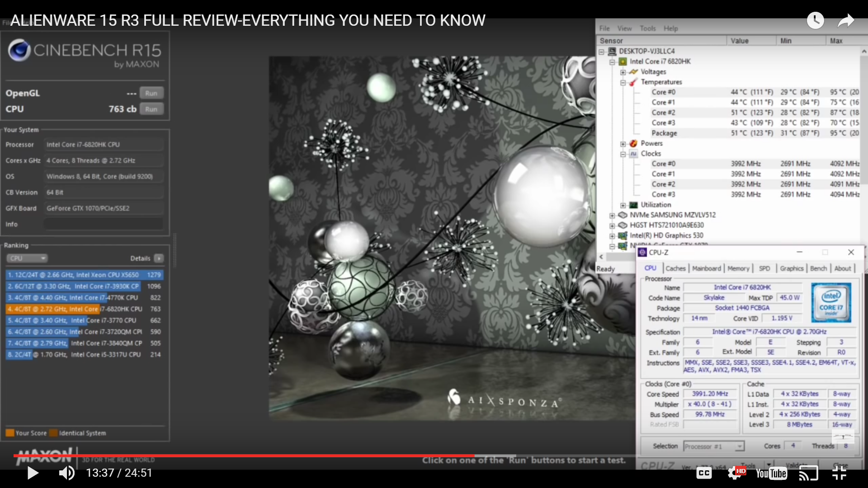868x488 pixels.
Task: Click the Voltages lightning icon
Action: click(x=633, y=72)
